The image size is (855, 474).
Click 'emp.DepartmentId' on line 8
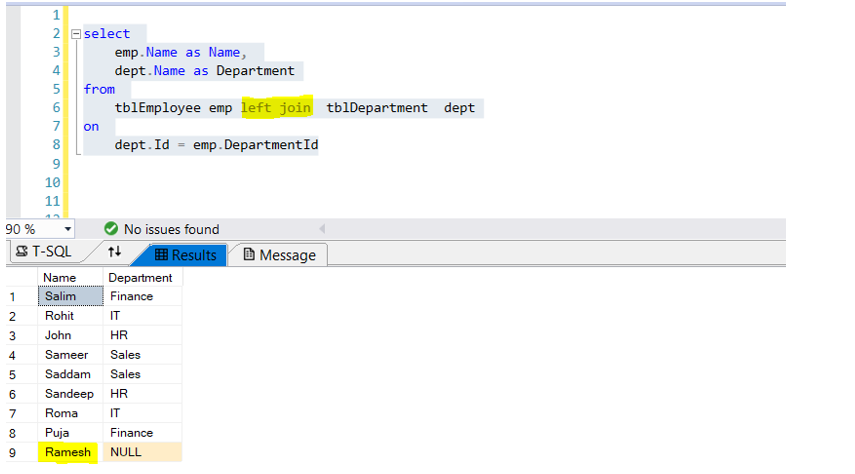(x=255, y=145)
